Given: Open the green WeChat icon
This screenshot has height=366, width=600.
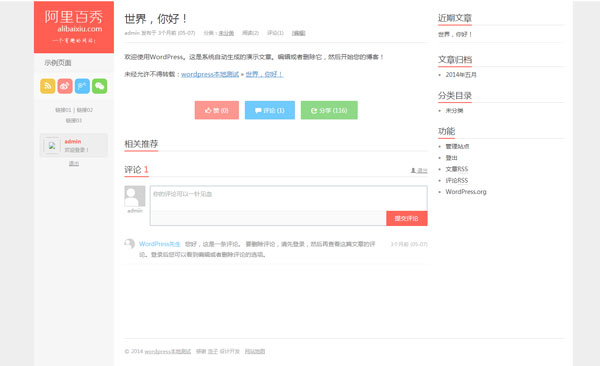Looking at the screenshot, I should (x=99, y=86).
